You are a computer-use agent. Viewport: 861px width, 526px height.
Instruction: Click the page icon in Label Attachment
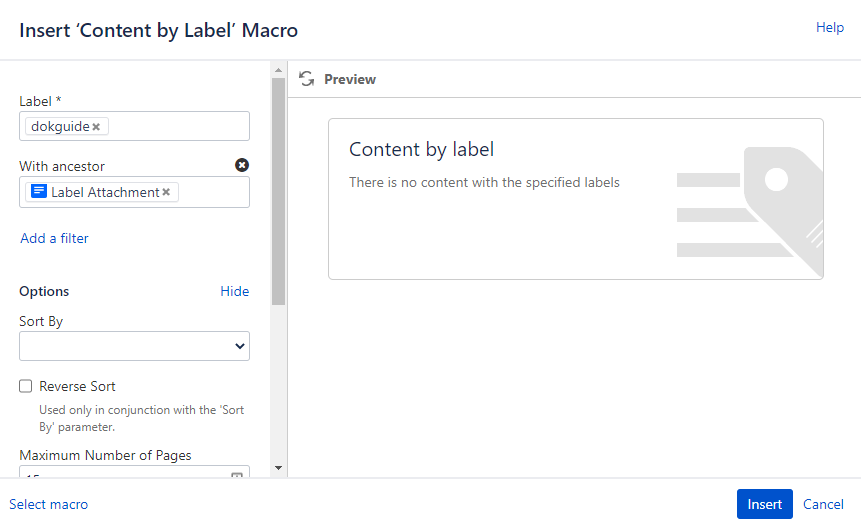[x=39, y=192]
